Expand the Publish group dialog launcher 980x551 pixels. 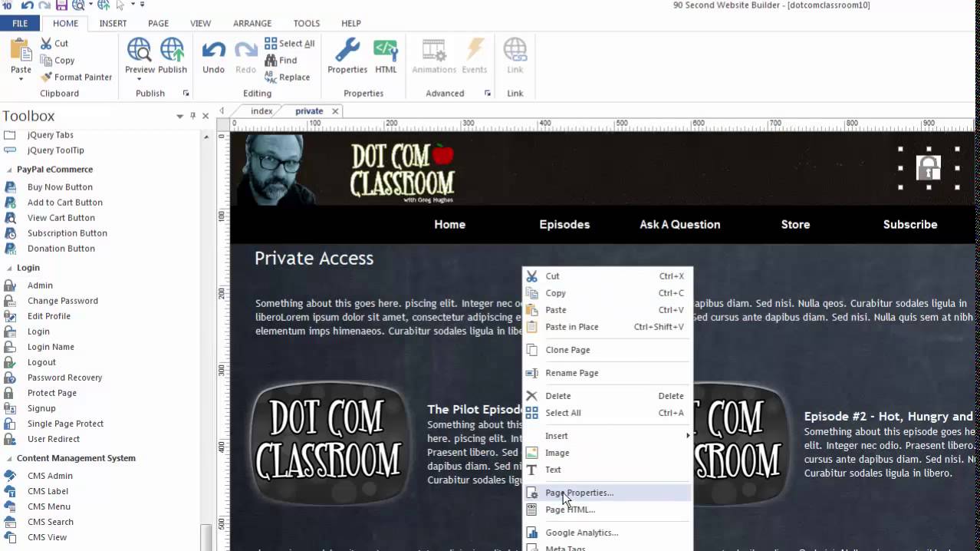click(186, 94)
